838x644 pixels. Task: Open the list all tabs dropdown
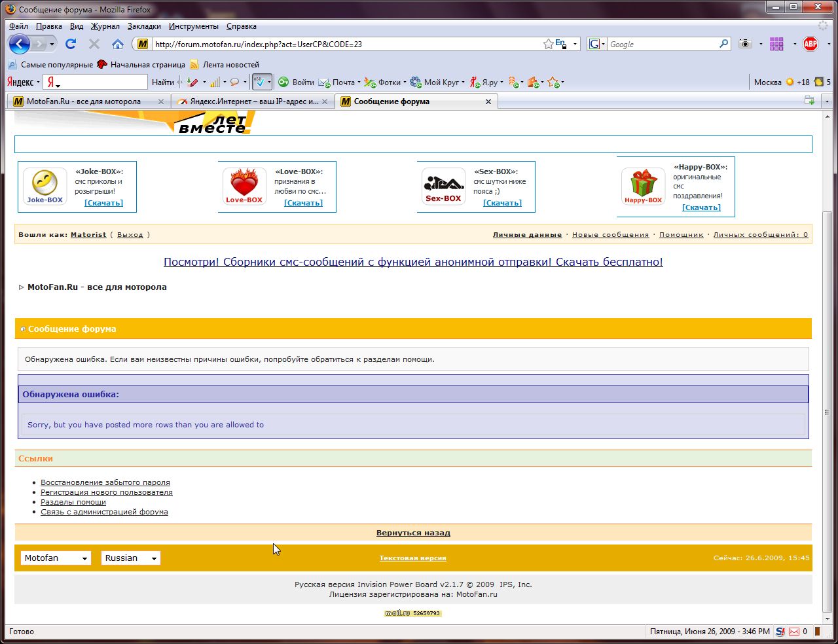point(827,101)
